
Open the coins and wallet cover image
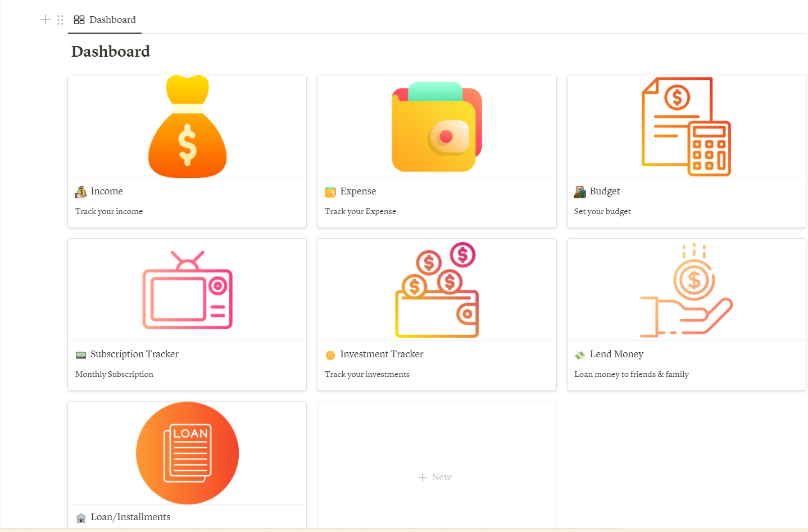[x=437, y=290]
